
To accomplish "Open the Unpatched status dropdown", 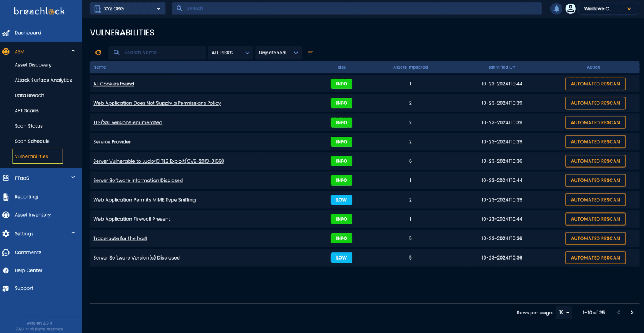I will tap(278, 53).
